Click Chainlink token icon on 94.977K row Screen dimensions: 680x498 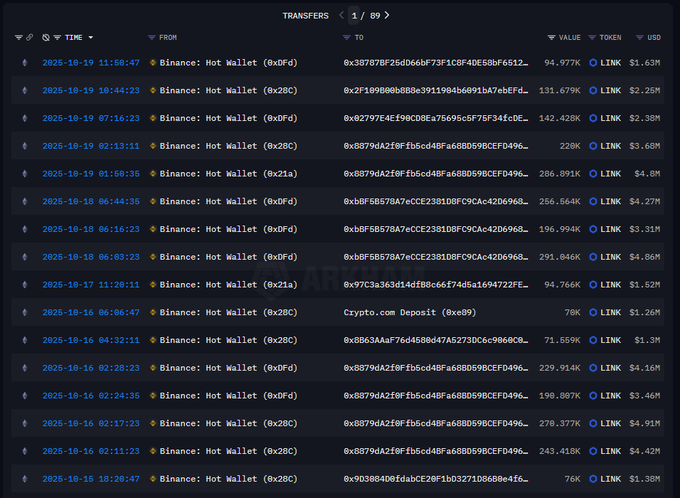[x=593, y=62]
